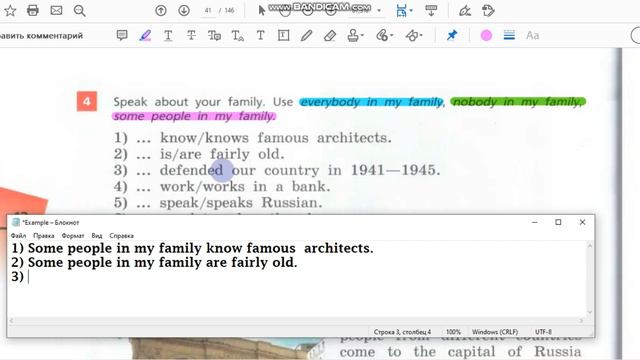Click Notepad line 'Some people in my family are fairly old.'
This screenshot has height=360, width=640.
pos(162,262)
